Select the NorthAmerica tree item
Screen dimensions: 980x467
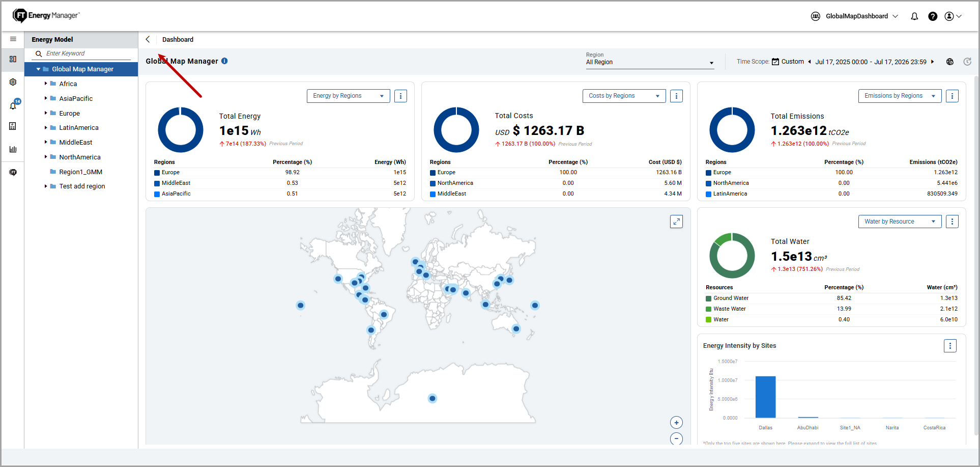coord(80,157)
